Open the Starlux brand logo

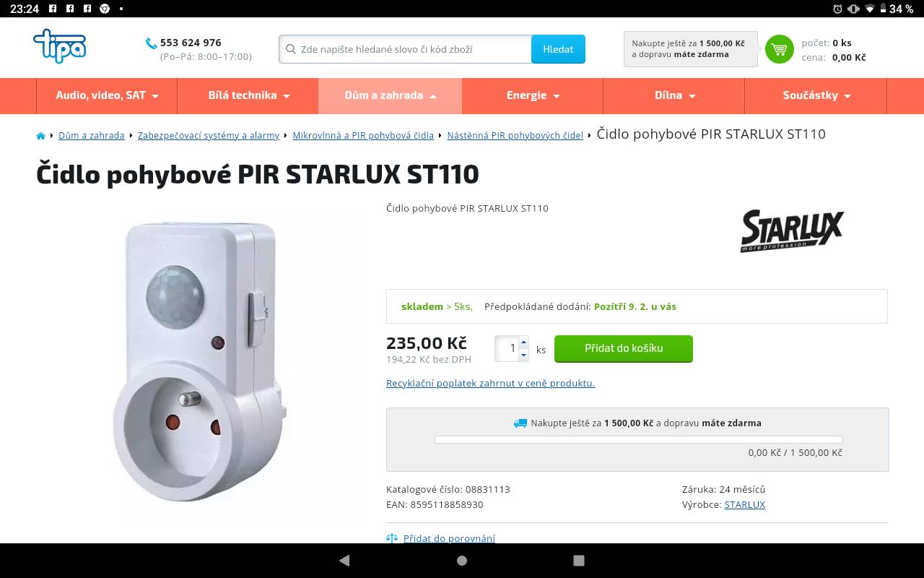[x=792, y=230]
